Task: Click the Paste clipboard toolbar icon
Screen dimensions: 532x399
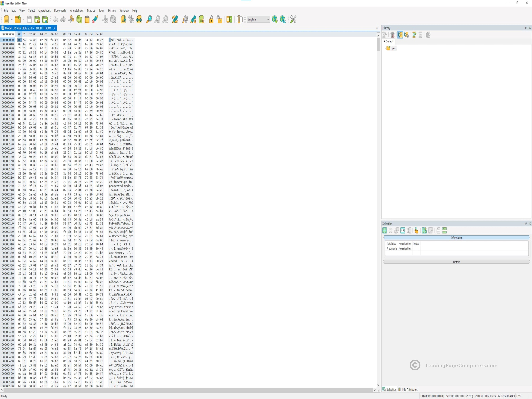Action: 87,20
